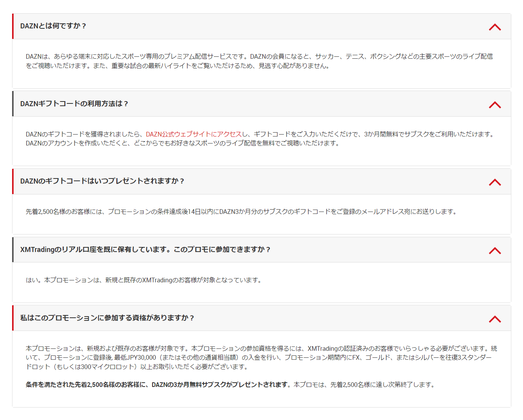Click the paragraph starting '本プロモーションは、新規および既存'
Viewport: 523px width, 420px height.
pyautogui.click(x=261, y=357)
